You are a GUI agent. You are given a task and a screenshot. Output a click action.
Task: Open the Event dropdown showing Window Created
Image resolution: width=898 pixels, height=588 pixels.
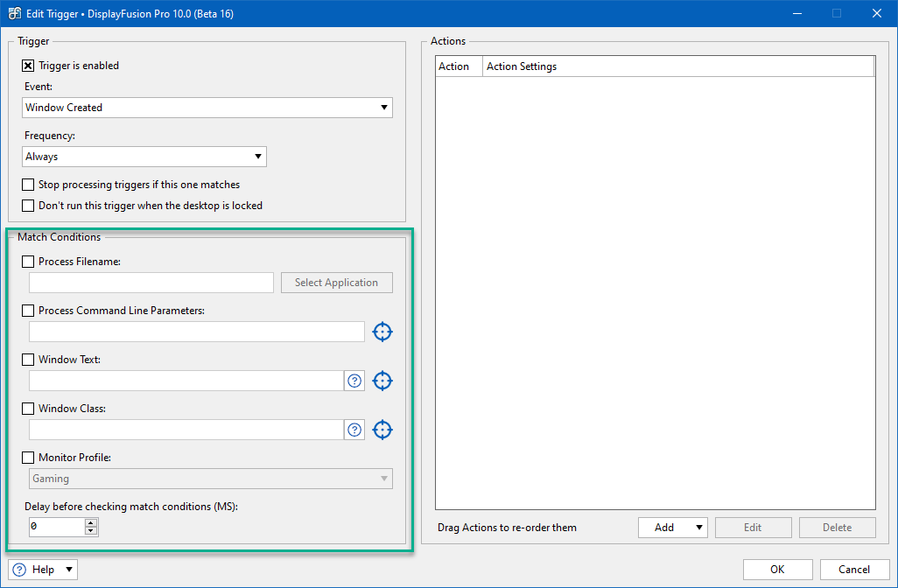pos(207,108)
